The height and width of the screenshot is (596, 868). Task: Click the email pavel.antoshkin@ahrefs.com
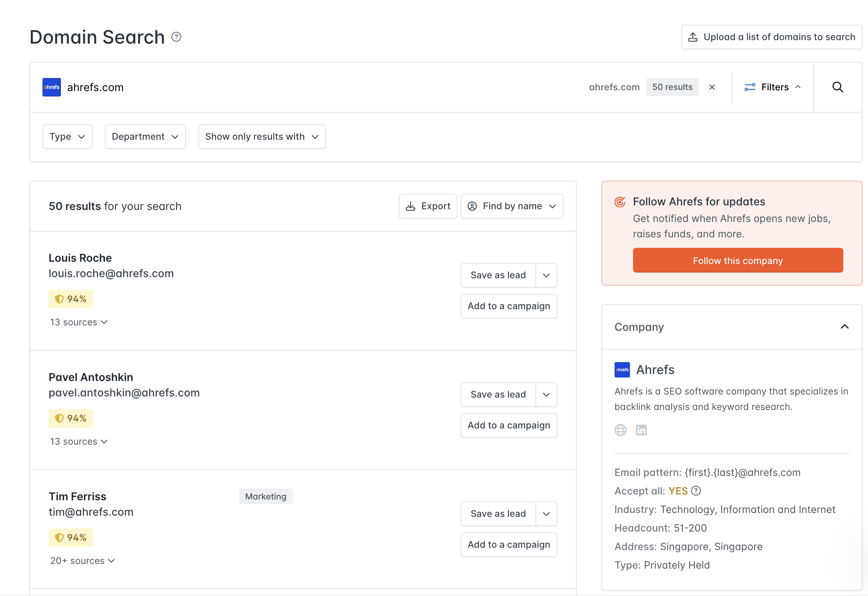click(124, 393)
